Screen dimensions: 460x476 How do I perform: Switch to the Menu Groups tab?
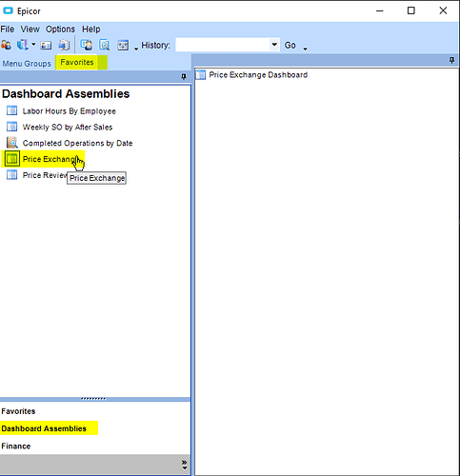[27, 64]
